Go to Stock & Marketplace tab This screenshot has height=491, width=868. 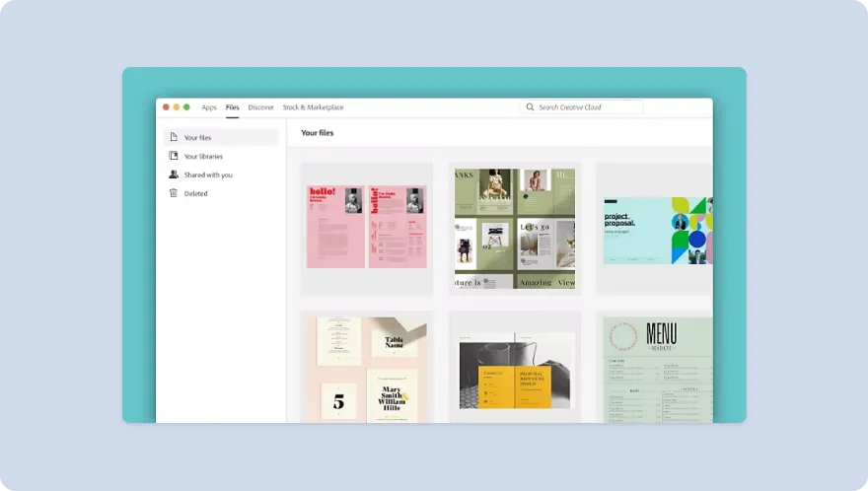click(x=314, y=107)
